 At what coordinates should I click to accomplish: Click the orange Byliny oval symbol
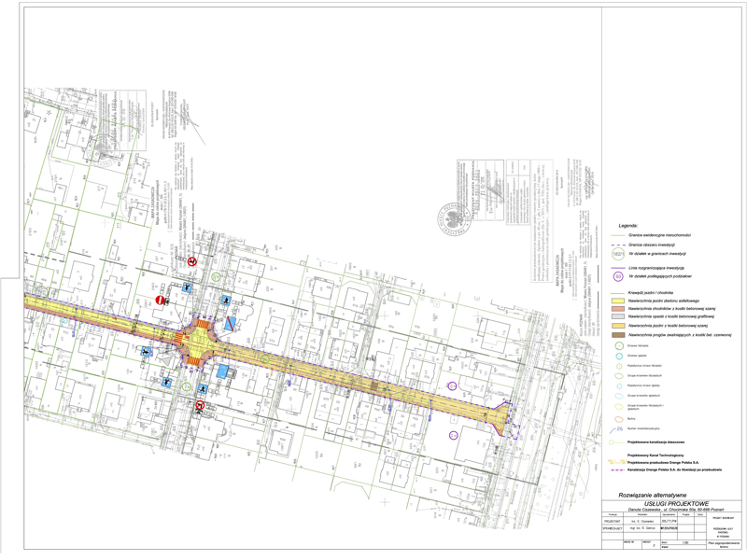[617, 419]
